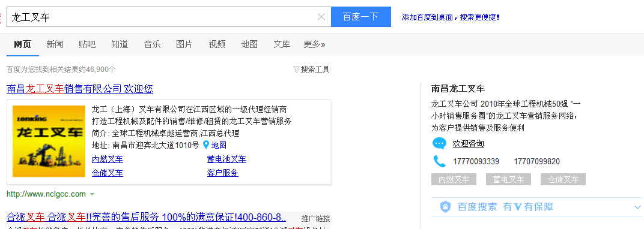
Task: Open the 音乐 tab
Action: (152, 44)
